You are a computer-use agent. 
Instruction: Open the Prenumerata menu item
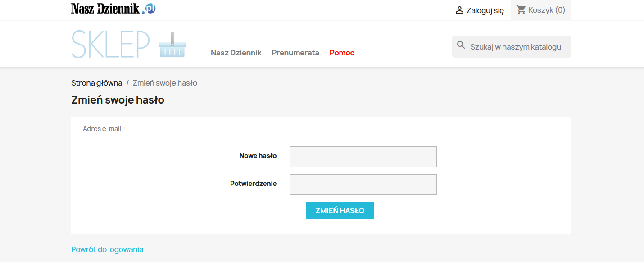295,53
